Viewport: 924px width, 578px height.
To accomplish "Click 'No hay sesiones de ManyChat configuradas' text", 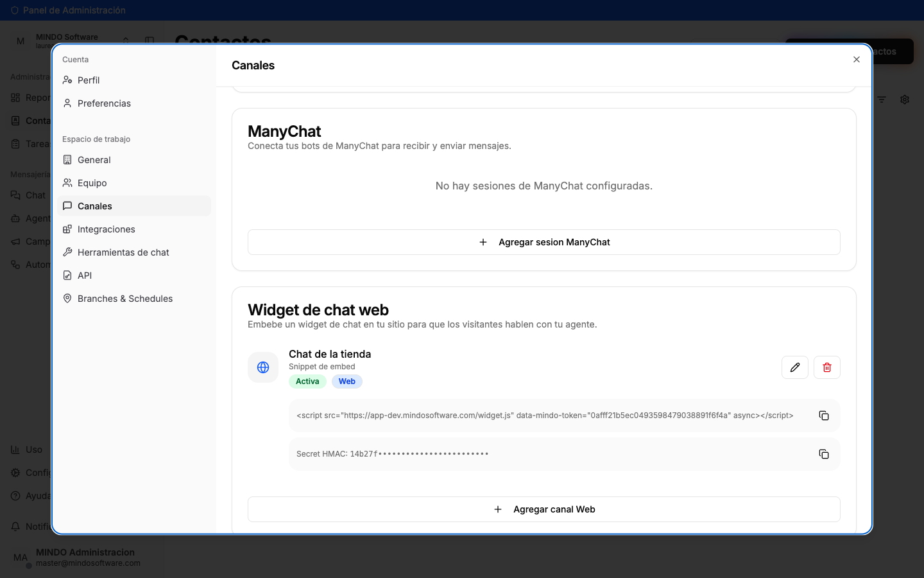I will click(544, 186).
